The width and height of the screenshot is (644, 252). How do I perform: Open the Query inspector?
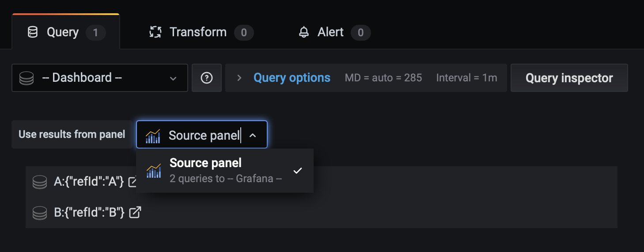[569, 78]
